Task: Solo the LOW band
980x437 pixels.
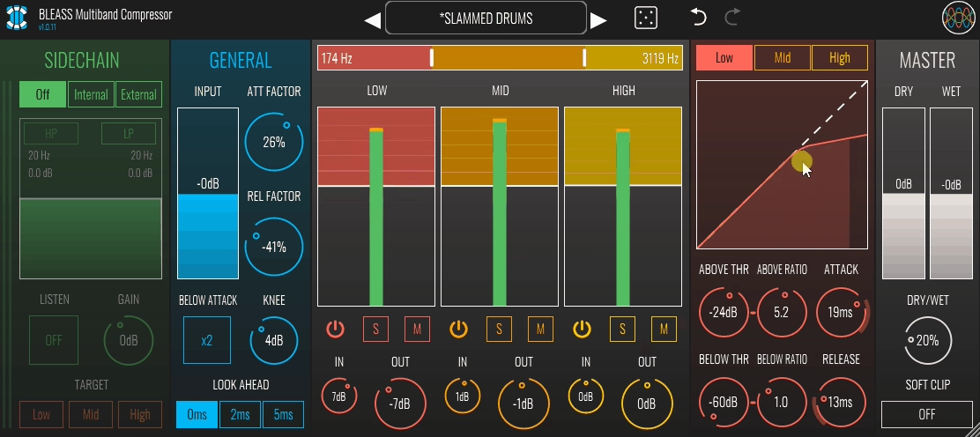Action: pos(375,329)
